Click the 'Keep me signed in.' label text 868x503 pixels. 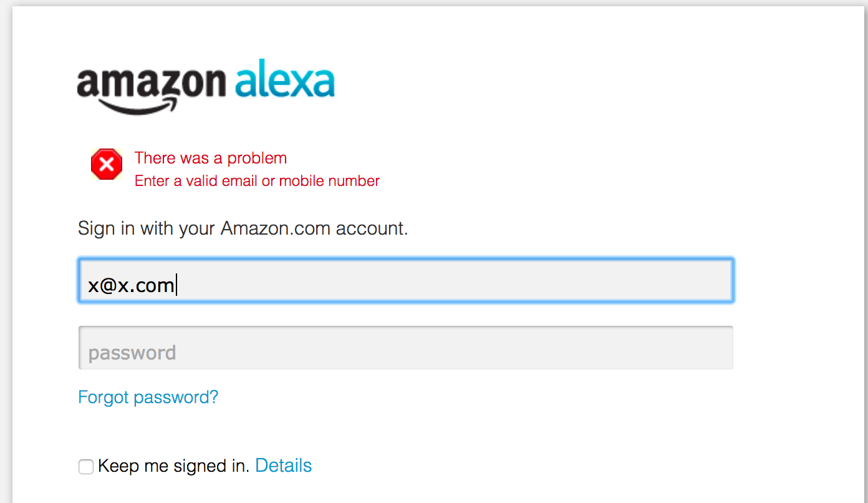point(174,466)
